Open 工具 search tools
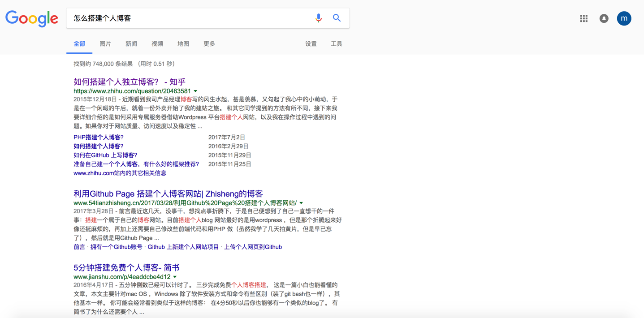This screenshot has width=644, height=318. 337,44
